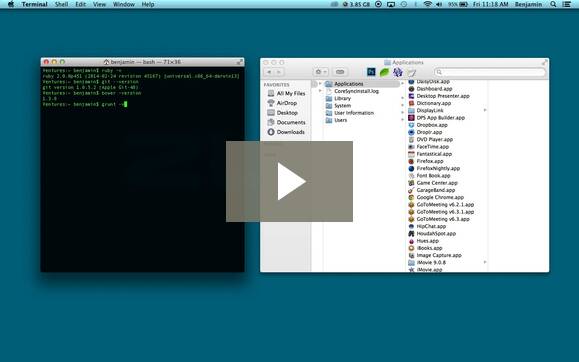Select Hues.app in the list
579x362 pixels.
[x=424, y=240]
